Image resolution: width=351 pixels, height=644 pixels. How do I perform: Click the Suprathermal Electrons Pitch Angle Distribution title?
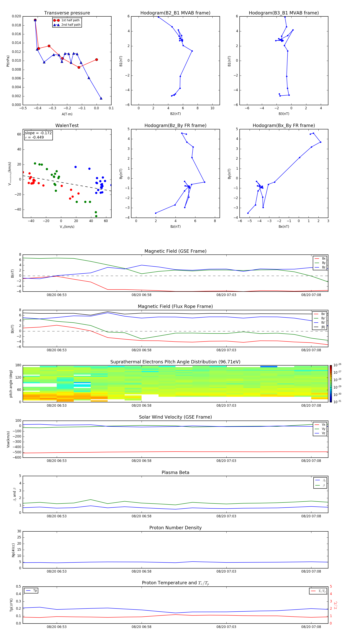(175, 362)
